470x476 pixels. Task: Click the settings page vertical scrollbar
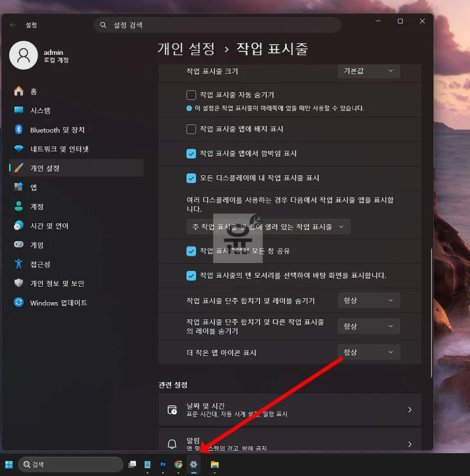[431, 313]
